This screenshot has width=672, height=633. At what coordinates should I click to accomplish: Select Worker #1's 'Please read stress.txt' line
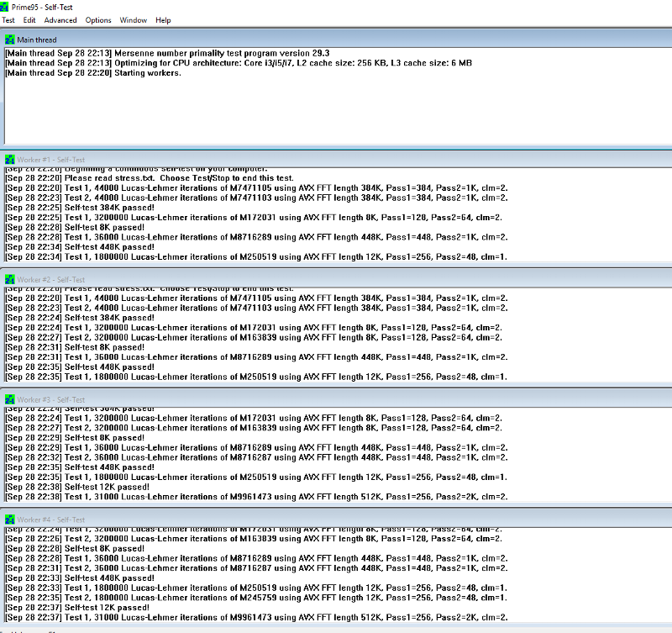coord(150,178)
